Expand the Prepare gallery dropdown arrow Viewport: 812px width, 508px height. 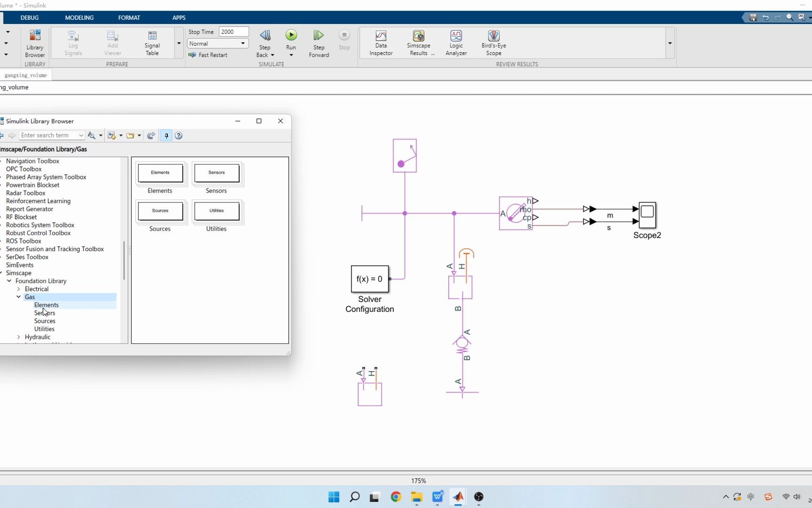point(179,43)
